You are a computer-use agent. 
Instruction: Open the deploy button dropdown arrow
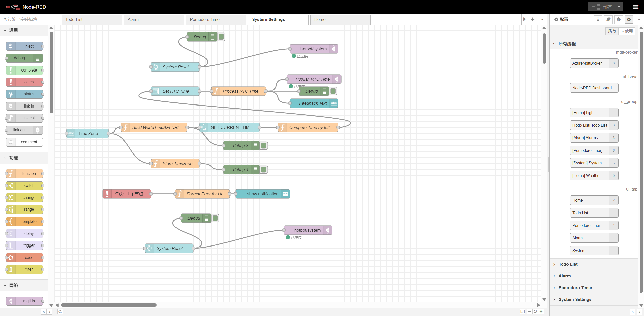tap(619, 7)
